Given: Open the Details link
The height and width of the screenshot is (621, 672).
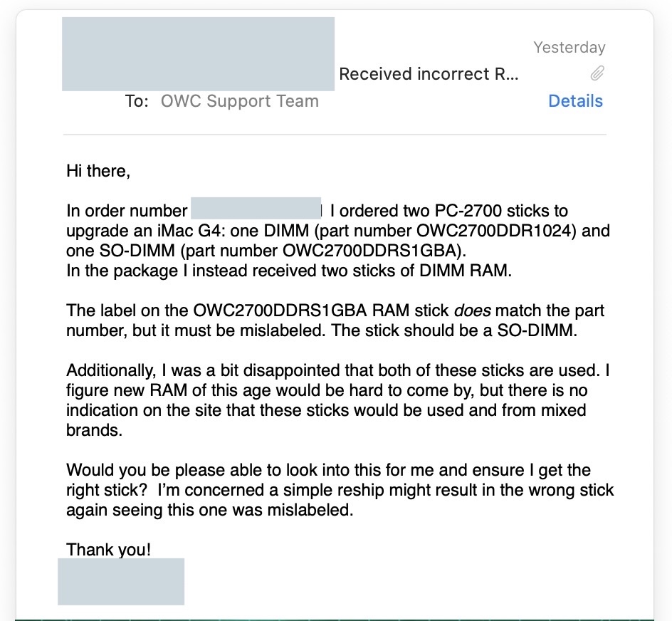Looking at the screenshot, I should click(x=575, y=101).
